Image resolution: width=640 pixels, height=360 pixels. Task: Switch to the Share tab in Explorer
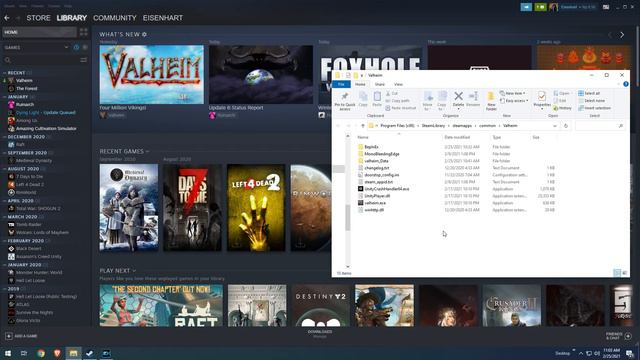[380, 84]
